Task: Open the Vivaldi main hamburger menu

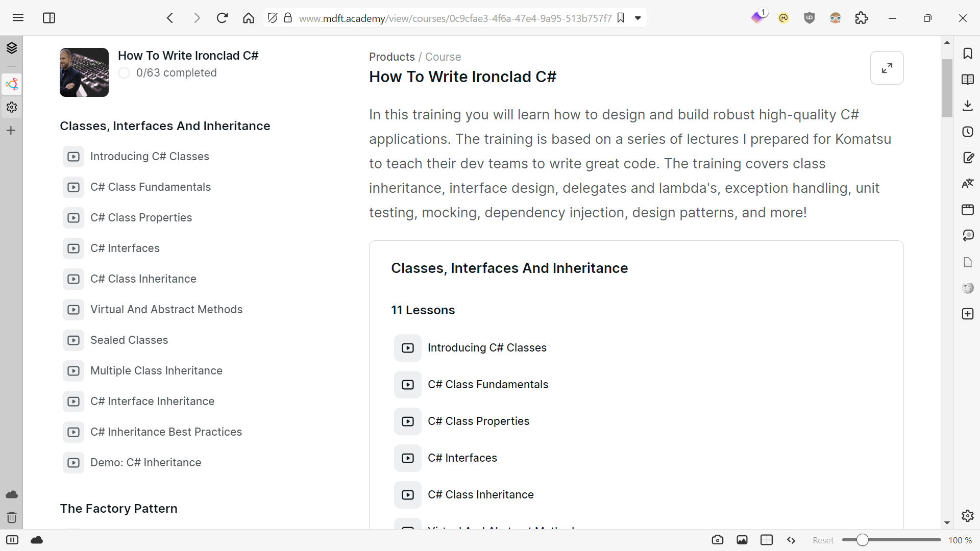Action: point(18,18)
